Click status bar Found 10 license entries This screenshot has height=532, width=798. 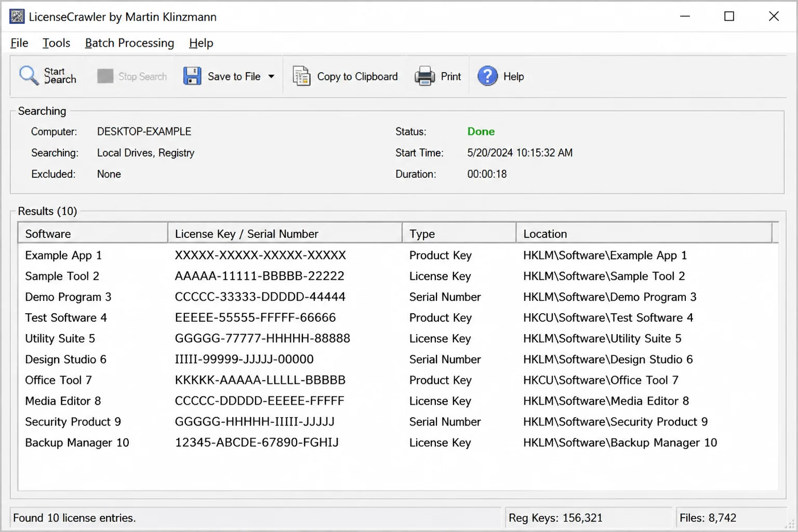74,518
